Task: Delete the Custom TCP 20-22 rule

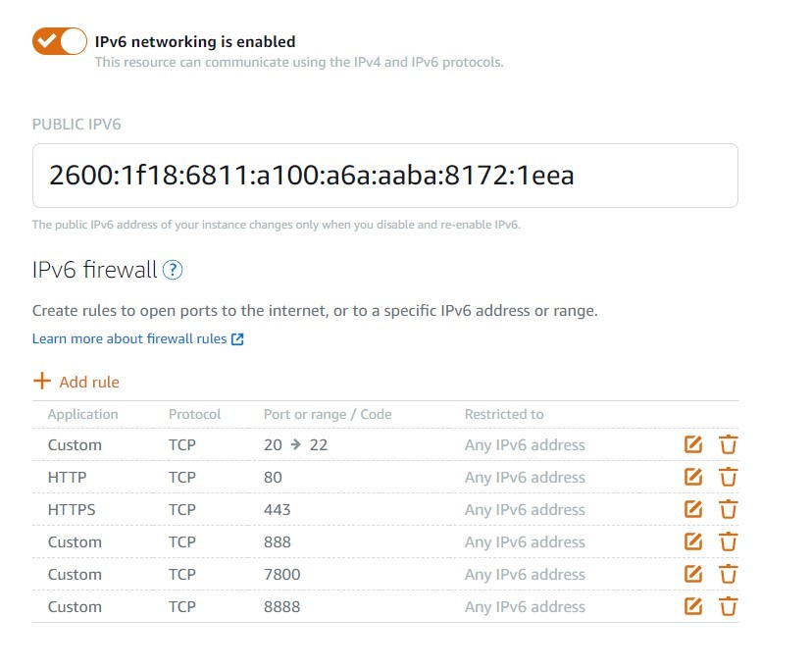Action: click(728, 445)
